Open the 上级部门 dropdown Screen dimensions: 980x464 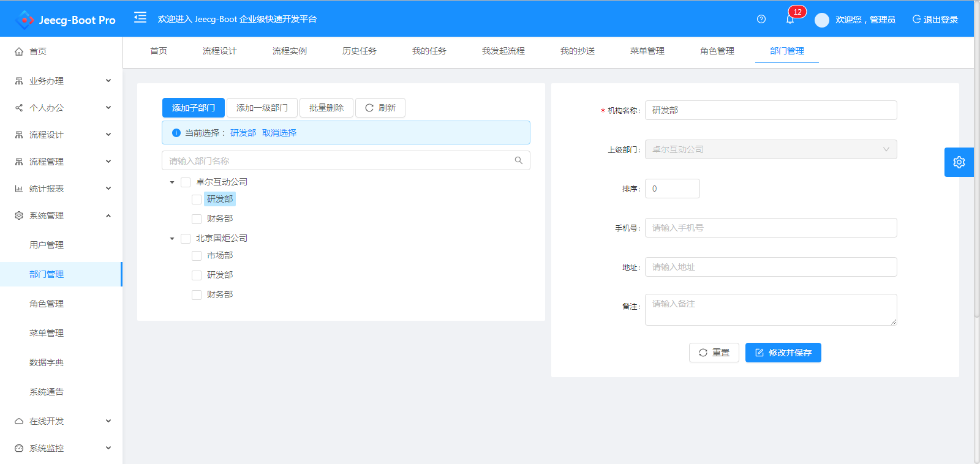(x=771, y=149)
